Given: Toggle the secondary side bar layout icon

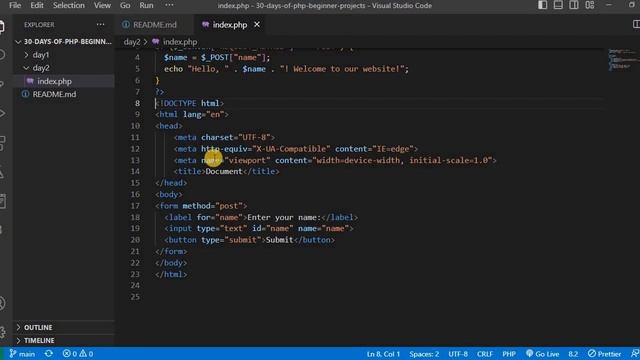Looking at the screenshot, I should 573,5.
